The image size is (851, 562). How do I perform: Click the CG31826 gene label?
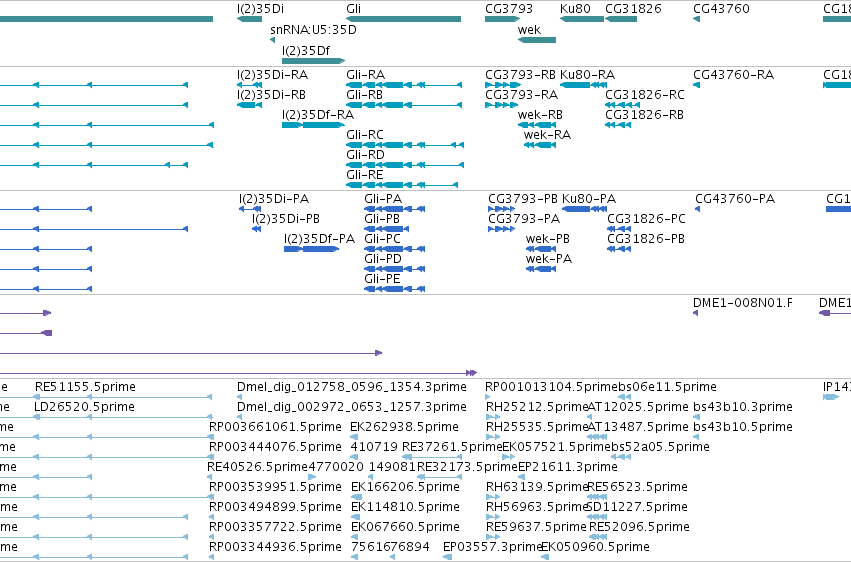633,9
